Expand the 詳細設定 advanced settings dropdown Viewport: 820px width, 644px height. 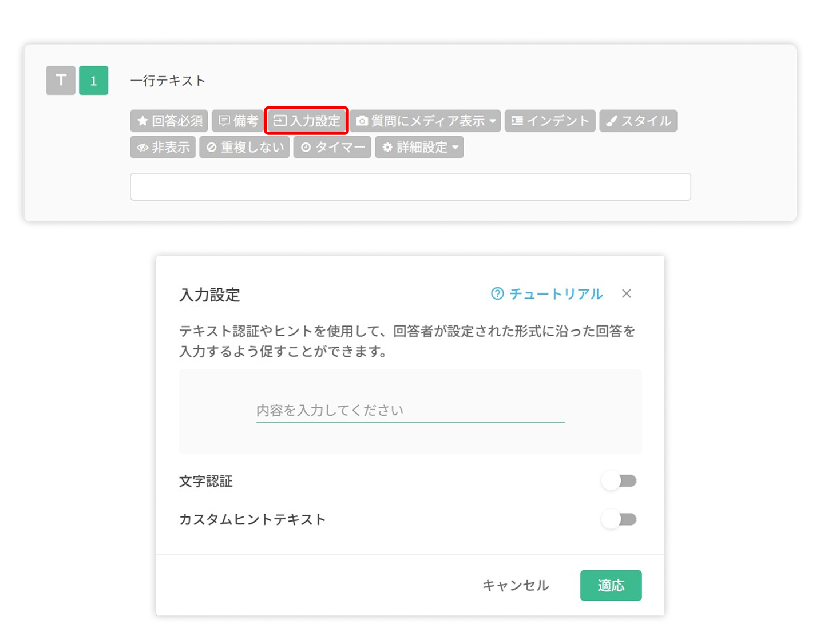click(x=419, y=147)
